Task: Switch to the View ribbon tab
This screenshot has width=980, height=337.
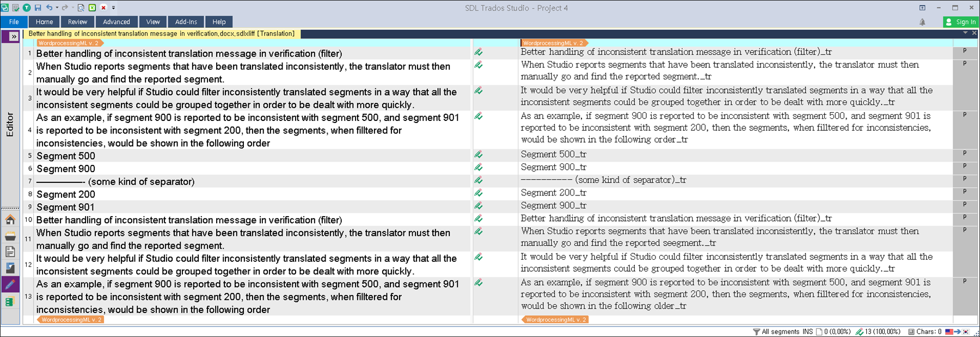Action: point(153,22)
